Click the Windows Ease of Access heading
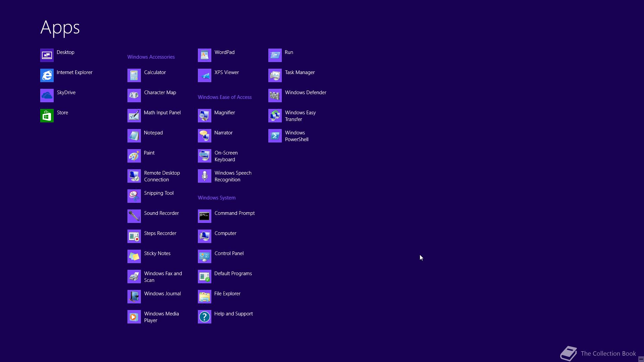644x362 pixels. pyautogui.click(x=225, y=97)
